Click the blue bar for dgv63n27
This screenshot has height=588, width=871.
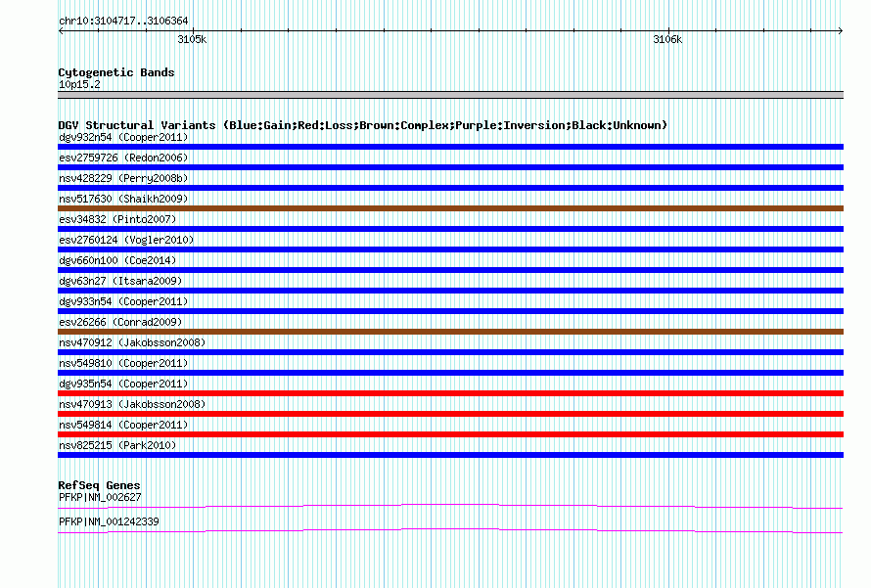pyautogui.click(x=450, y=291)
